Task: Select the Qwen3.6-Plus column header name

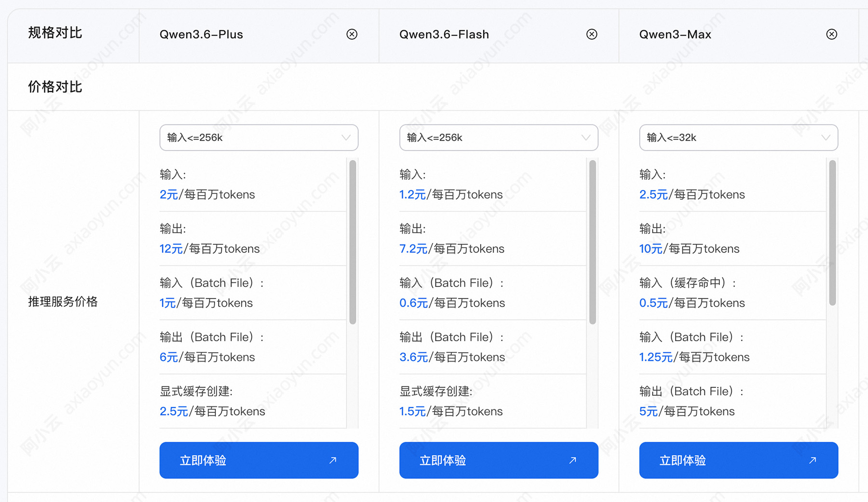Action: (202, 34)
